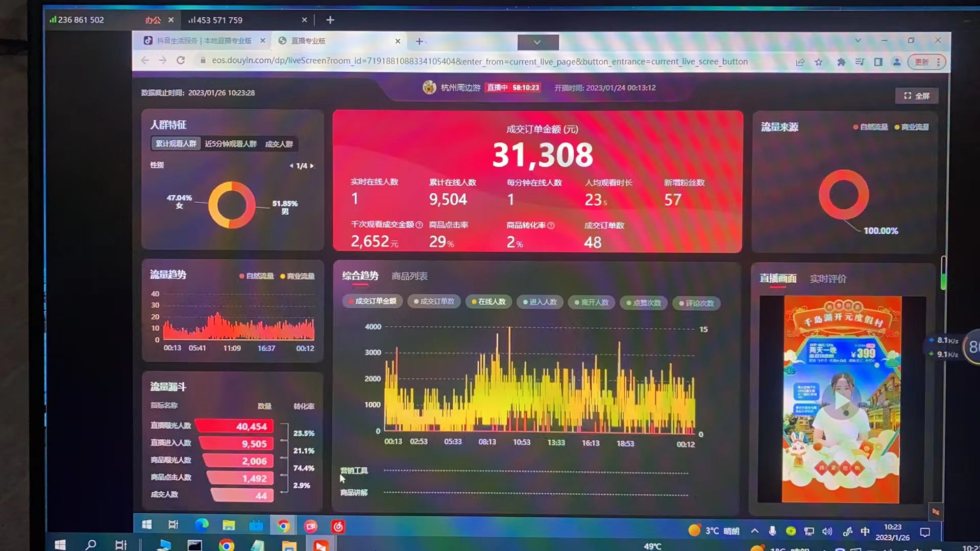
Task: Click help icon beside 千次观看成交金额
Action: coord(419,225)
